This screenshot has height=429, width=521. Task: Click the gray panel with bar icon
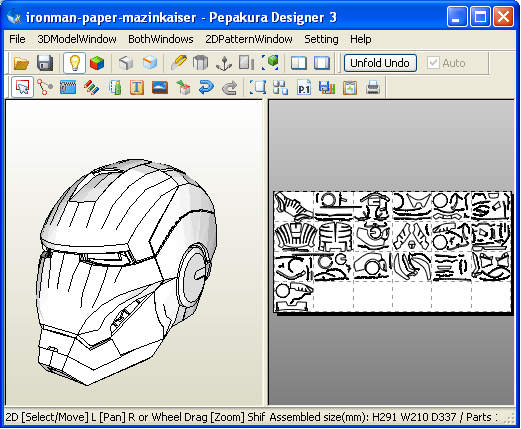tap(246, 63)
